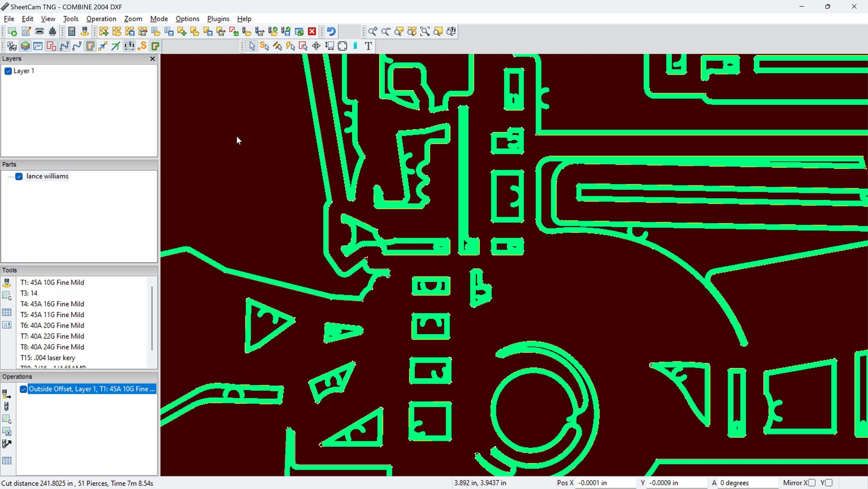Click the spreadsheet X icon in Operations
Screen dimensions: 868x489
pyautogui.click(x=7, y=431)
